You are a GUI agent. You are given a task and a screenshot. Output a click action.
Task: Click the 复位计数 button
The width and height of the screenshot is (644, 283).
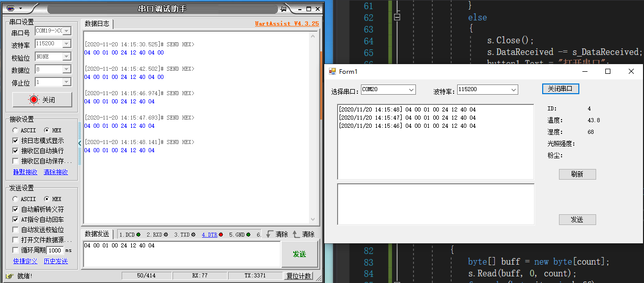click(298, 276)
